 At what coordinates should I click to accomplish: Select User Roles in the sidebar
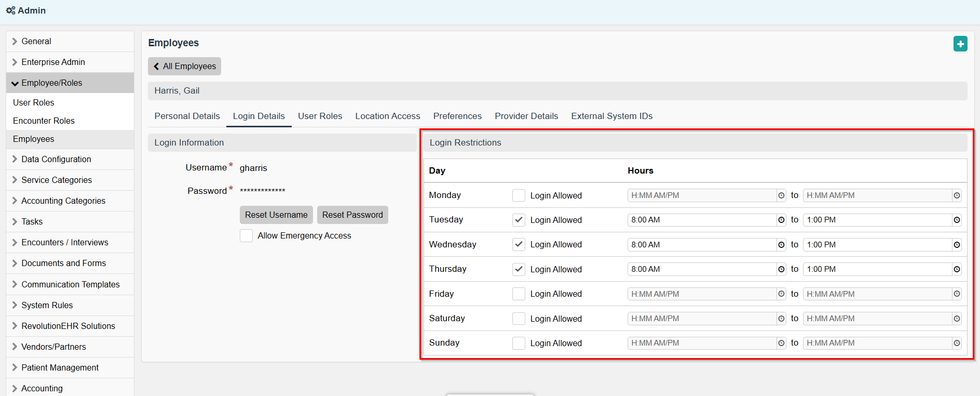[x=34, y=103]
